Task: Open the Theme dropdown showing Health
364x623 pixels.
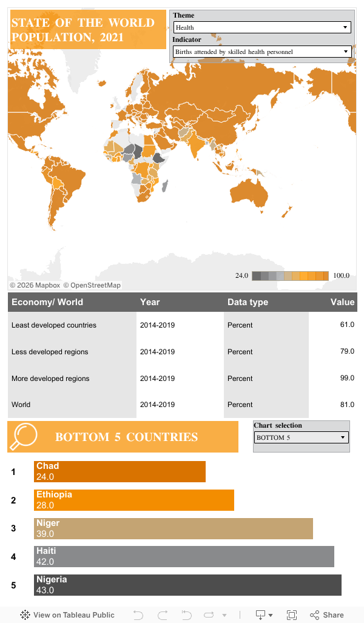Action: 262,27
